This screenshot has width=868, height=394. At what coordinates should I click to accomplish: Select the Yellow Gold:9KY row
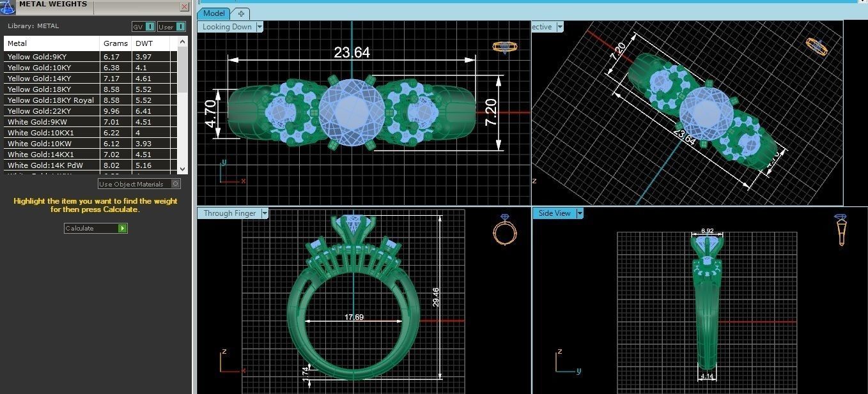[90, 57]
